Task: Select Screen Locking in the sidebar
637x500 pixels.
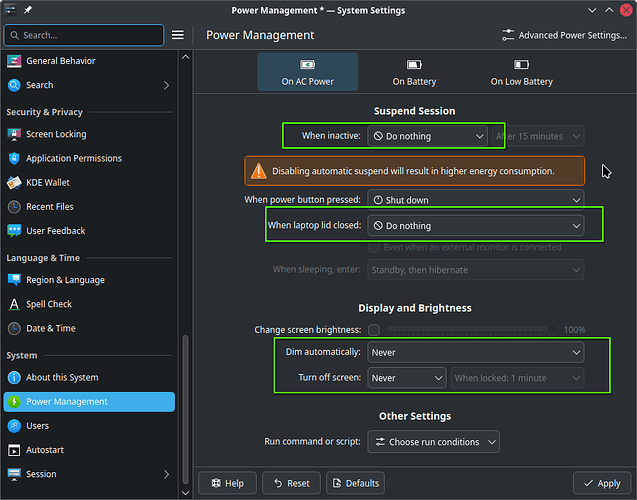Action: [x=89, y=134]
